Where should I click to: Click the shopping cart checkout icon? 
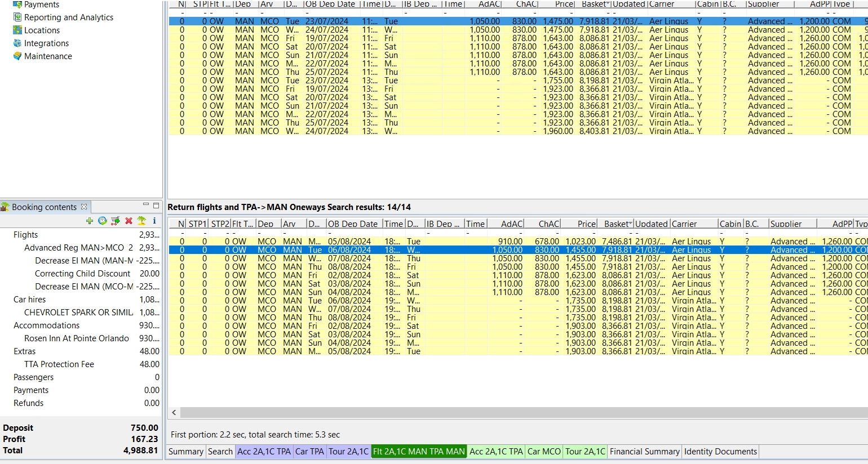116,221
